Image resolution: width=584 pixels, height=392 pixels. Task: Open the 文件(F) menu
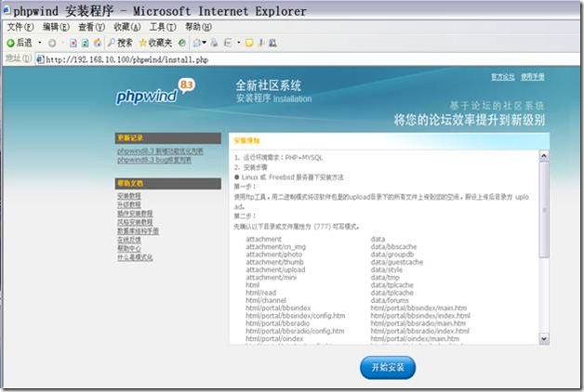coord(20,27)
